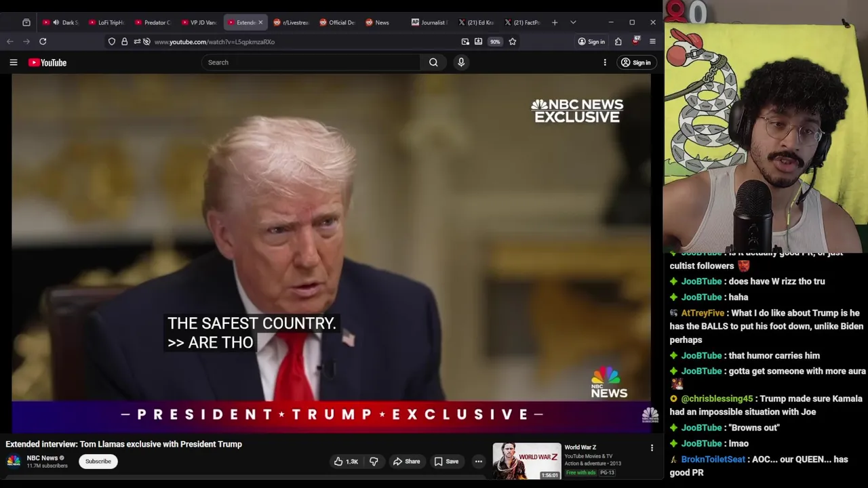Switch to the r/Livestream Reddit tab
Viewport: 868px width, 488px height.
tap(290, 22)
